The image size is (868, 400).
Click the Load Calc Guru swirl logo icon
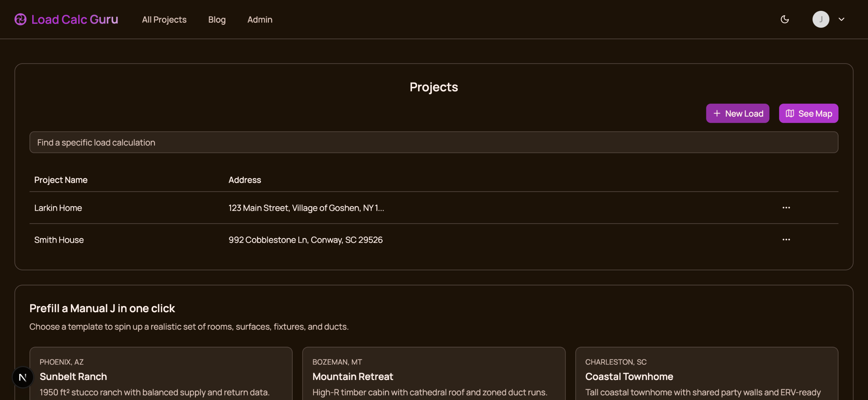pyautogui.click(x=20, y=19)
